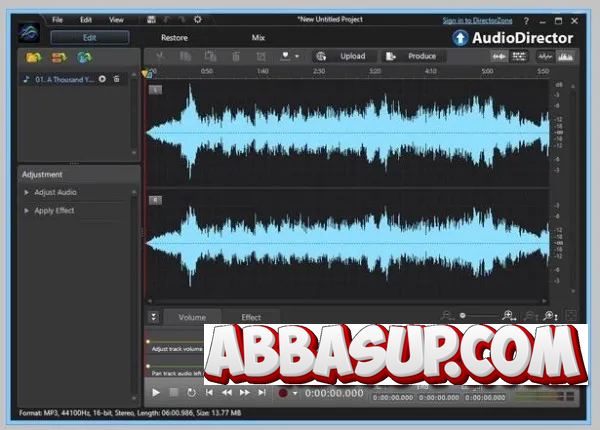Click the Stop button
The height and width of the screenshot is (430, 600).
[x=173, y=393]
